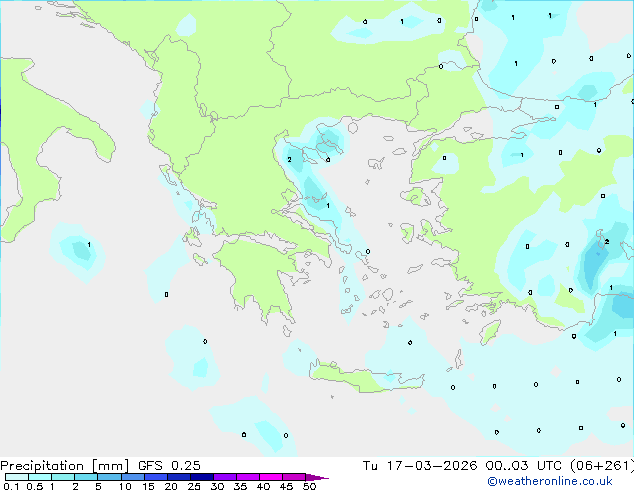
Task: Click the 'GFS 0.25' model label
Action: (x=169, y=466)
